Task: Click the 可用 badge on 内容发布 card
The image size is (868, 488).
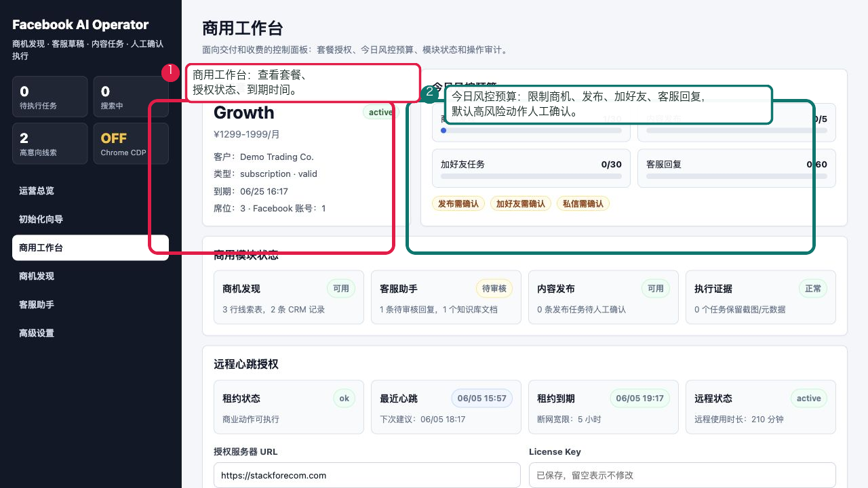Action: point(656,289)
